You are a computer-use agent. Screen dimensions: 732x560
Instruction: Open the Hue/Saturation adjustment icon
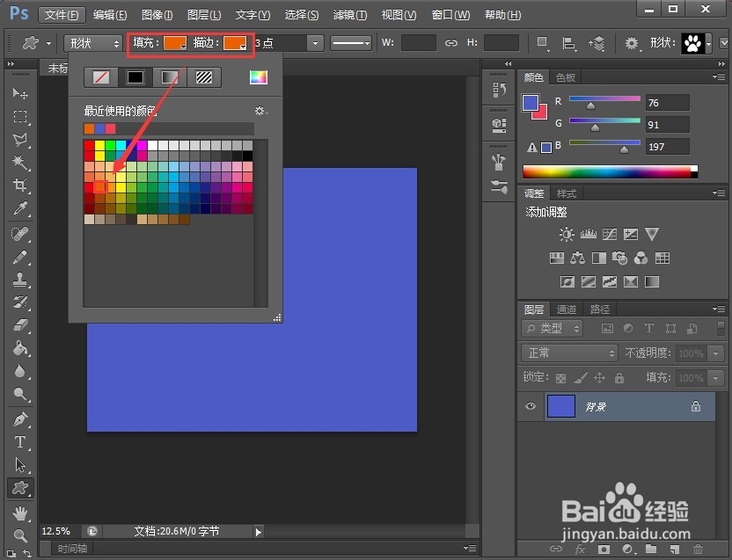(x=557, y=258)
